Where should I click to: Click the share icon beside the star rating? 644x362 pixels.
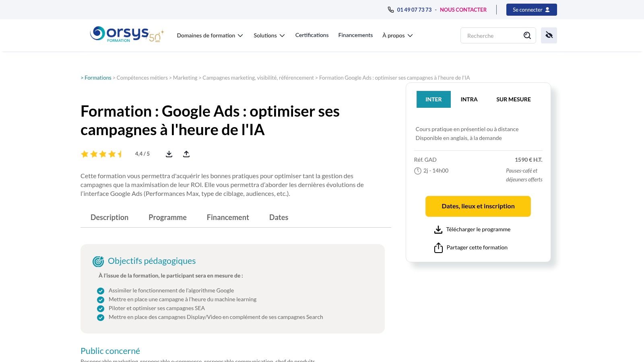pos(186,154)
